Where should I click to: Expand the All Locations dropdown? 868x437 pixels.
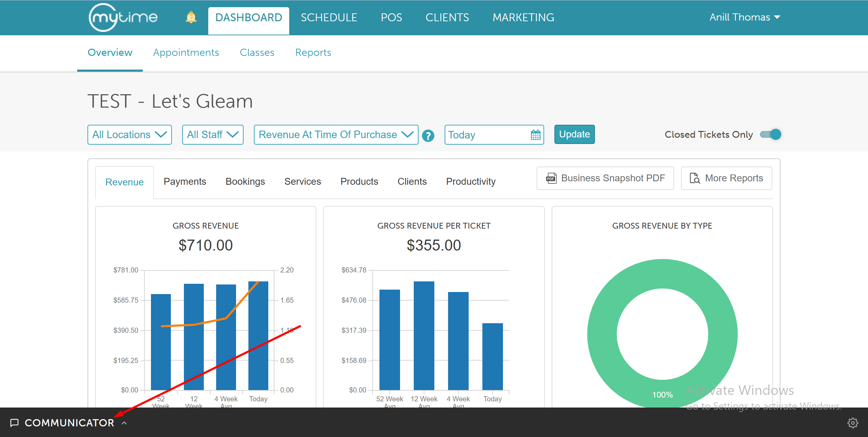pyautogui.click(x=129, y=135)
